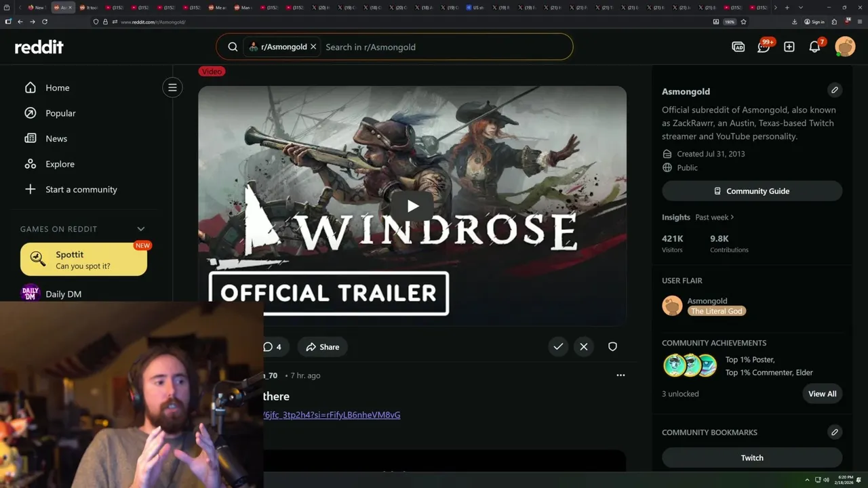Open the reddit logo homepage link
Viewport: 868px width, 488px height.
(x=39, y=47)
